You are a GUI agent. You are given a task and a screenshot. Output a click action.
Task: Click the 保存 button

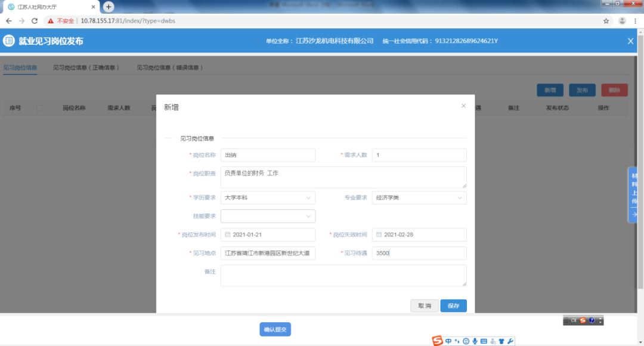point(453,305)
